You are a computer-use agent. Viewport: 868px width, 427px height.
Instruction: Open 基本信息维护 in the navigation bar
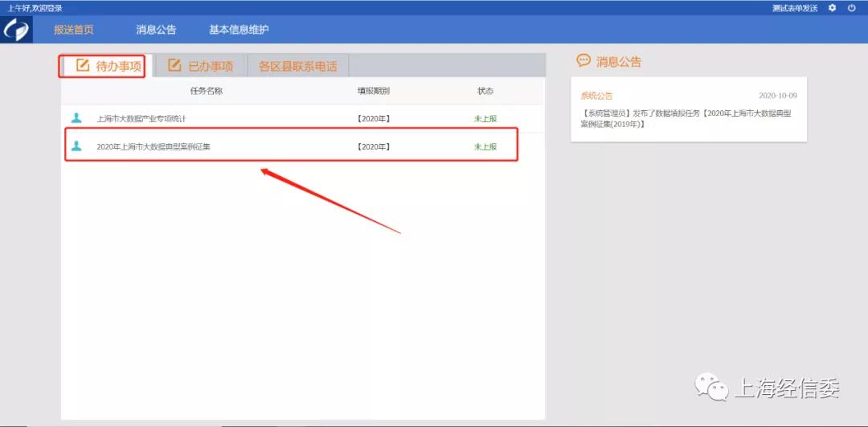point(239,30)
